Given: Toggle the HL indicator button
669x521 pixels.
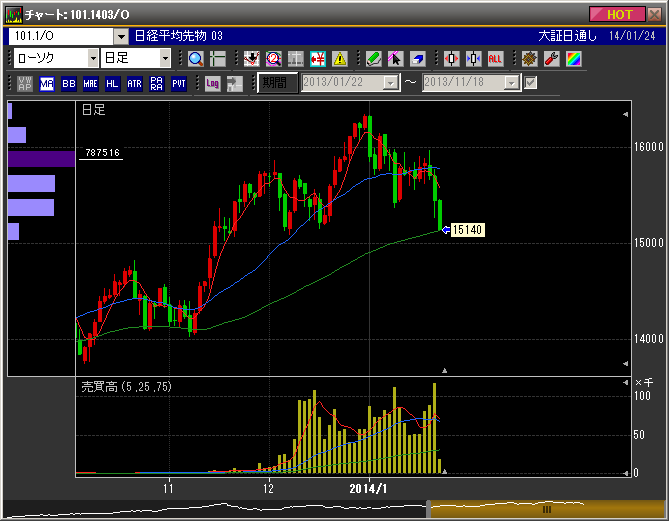Looking at the screenshot, I should click(x=112, y=83).
